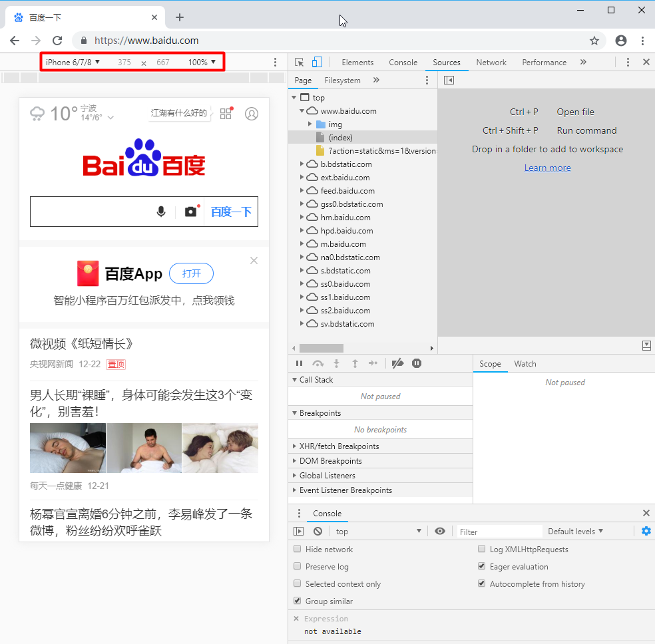655x644 pixels.
Task: Remove the live expression
Action: 296,619
